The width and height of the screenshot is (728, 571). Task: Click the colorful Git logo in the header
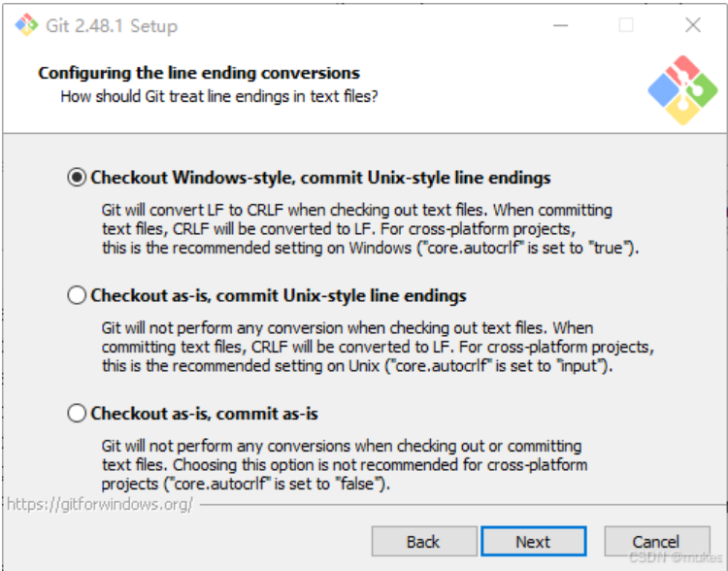[683, 90]
